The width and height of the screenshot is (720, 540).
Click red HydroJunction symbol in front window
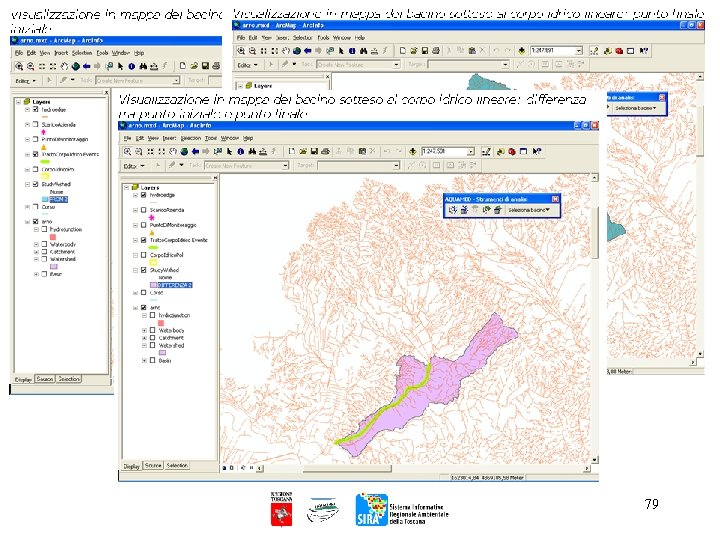pyautogui.click(x=161, y=323)
